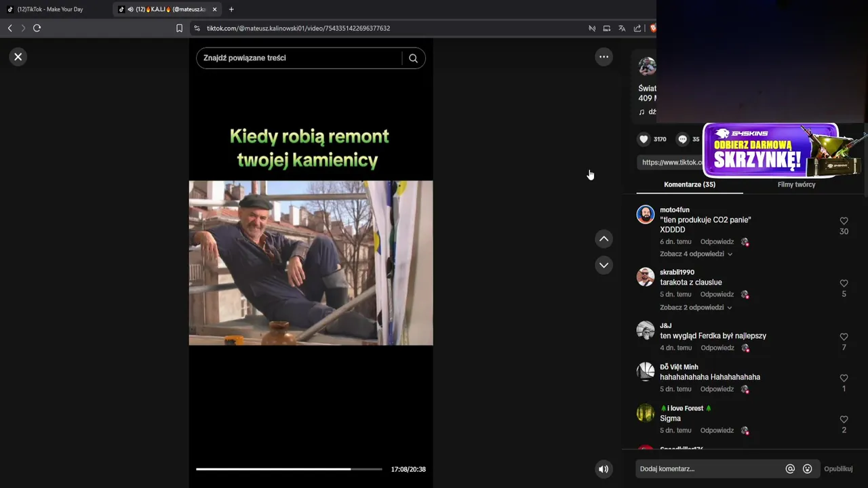The width and height of the screenshot is (868, 488).
Task: Go to previous video with the up chevron
Action: tap(604, 239)
